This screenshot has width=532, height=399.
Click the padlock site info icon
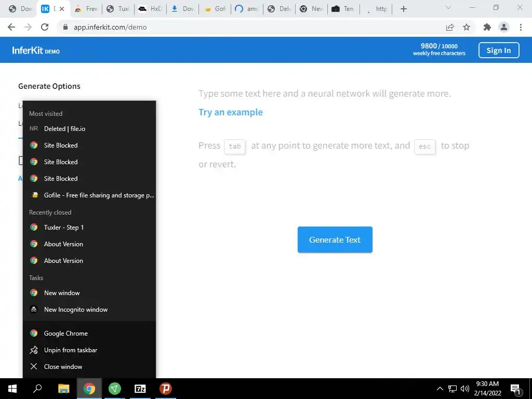(x=65, y=27)
